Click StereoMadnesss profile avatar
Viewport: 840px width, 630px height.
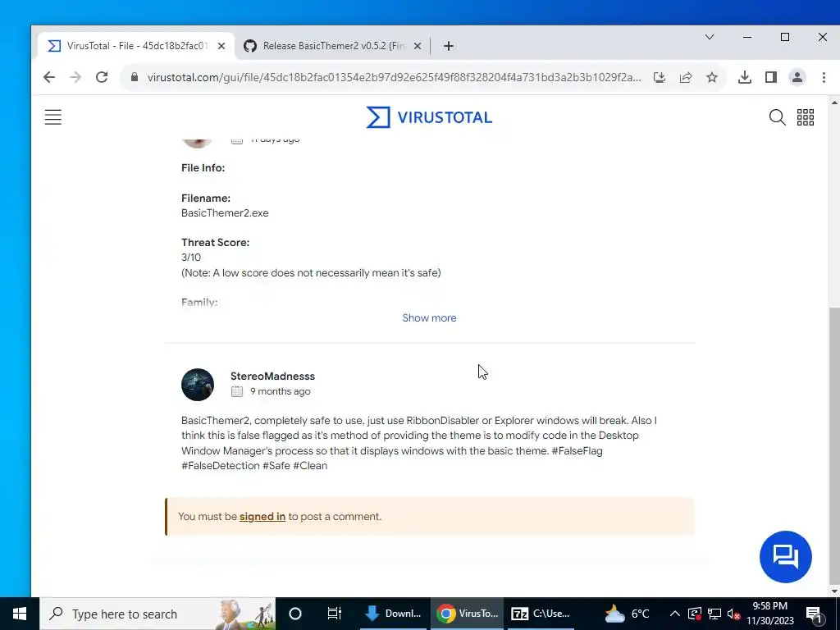[198, 385]
